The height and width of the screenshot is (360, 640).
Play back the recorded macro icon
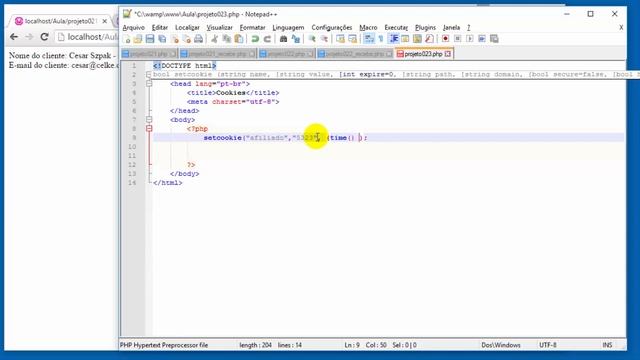[470, 39]
